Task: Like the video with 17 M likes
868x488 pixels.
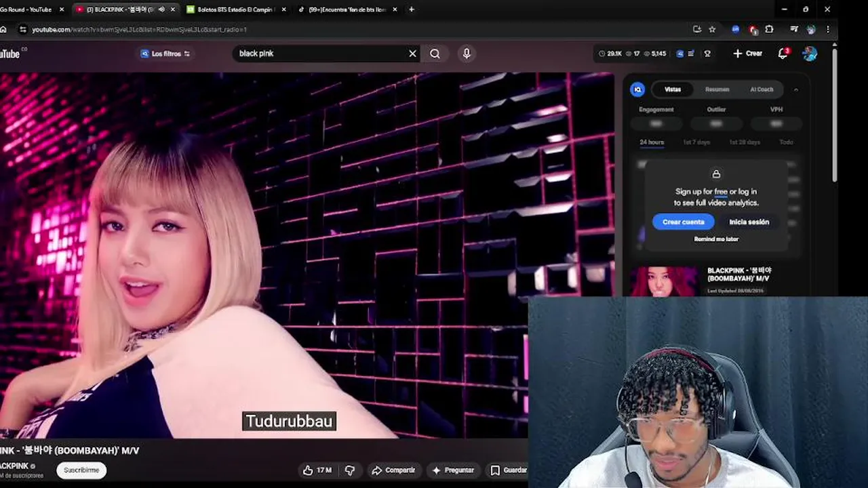Action: [x=317, y=470]
